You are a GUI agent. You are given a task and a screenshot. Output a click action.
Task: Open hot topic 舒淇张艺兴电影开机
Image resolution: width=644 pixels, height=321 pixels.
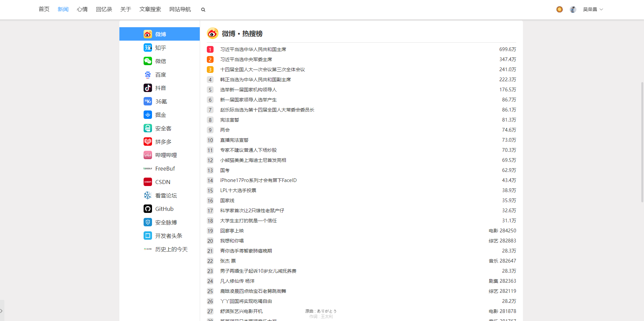[241, 311]
